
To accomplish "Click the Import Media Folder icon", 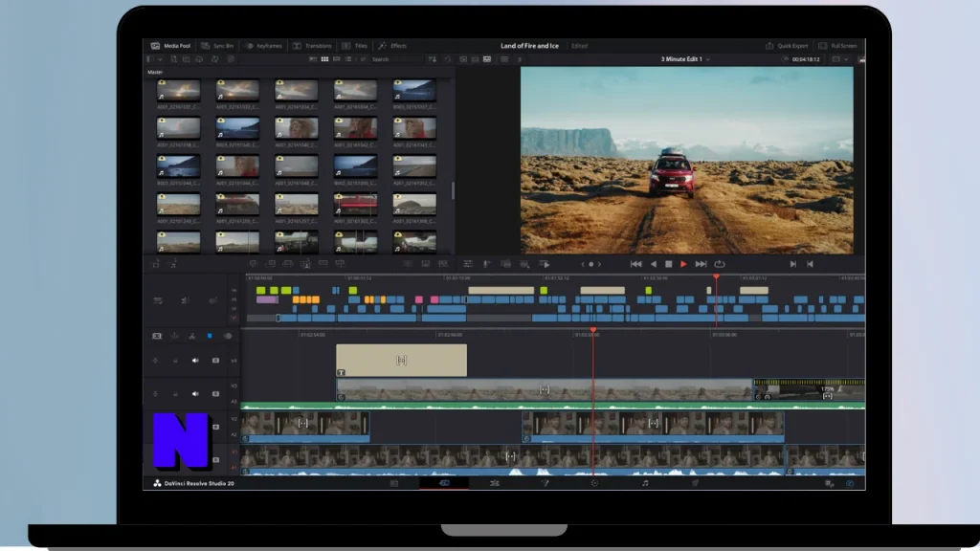I will (x=187, y=59).
